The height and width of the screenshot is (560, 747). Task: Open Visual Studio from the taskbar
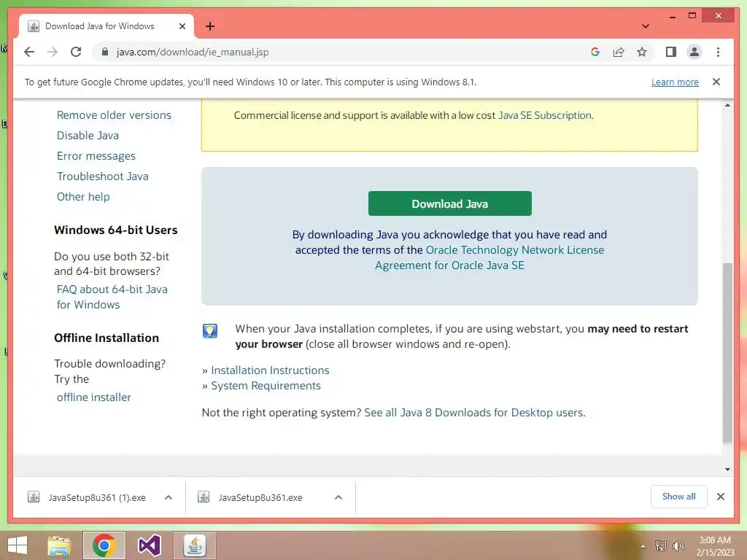coord(149,545)
